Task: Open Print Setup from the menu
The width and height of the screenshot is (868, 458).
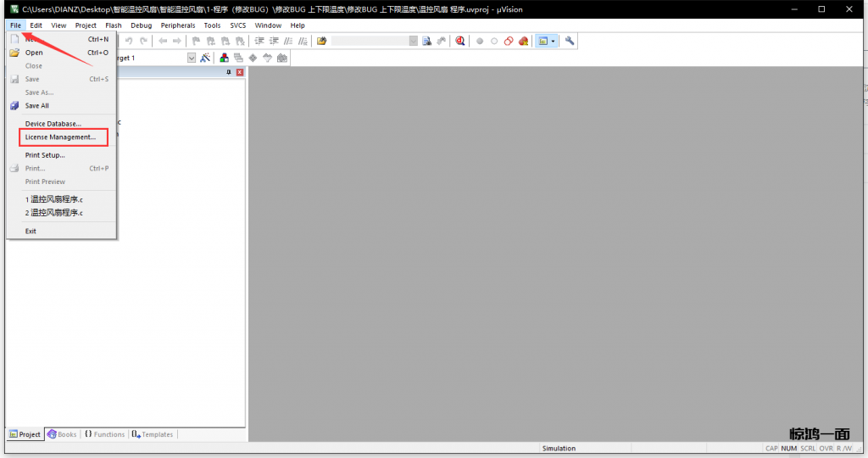Action: [x=45, y=155]
